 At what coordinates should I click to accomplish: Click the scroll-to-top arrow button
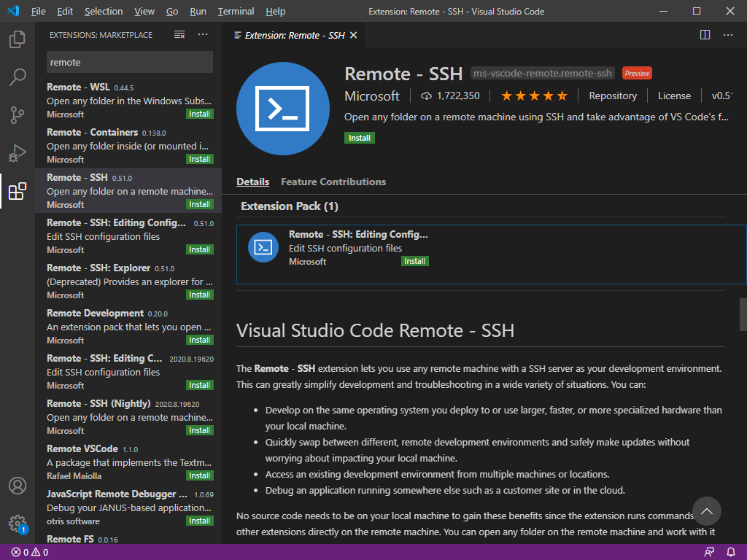coord(706,511)
